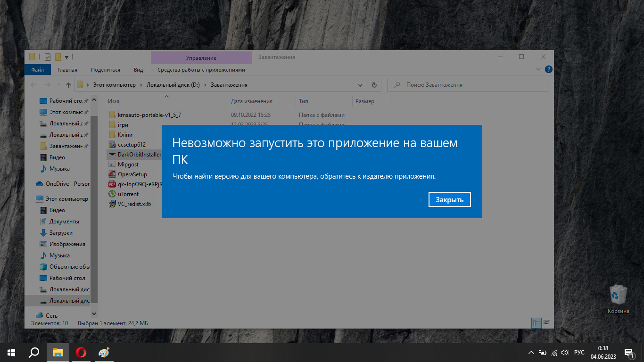Click Properties icon in quick access toolbar
The width and height of the screenshot is (644, 362).
47,57
